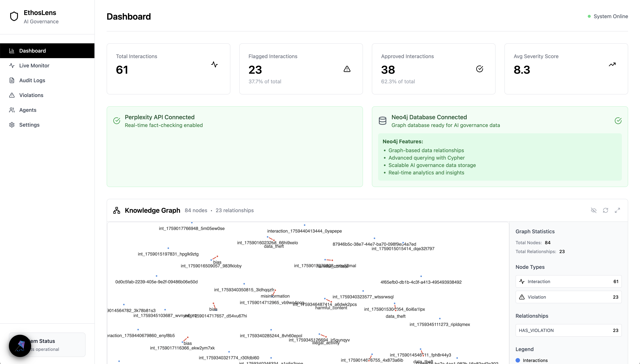The image size is (640, 364).
Task: Select the Violation node type row
Action: click(568, 297)
